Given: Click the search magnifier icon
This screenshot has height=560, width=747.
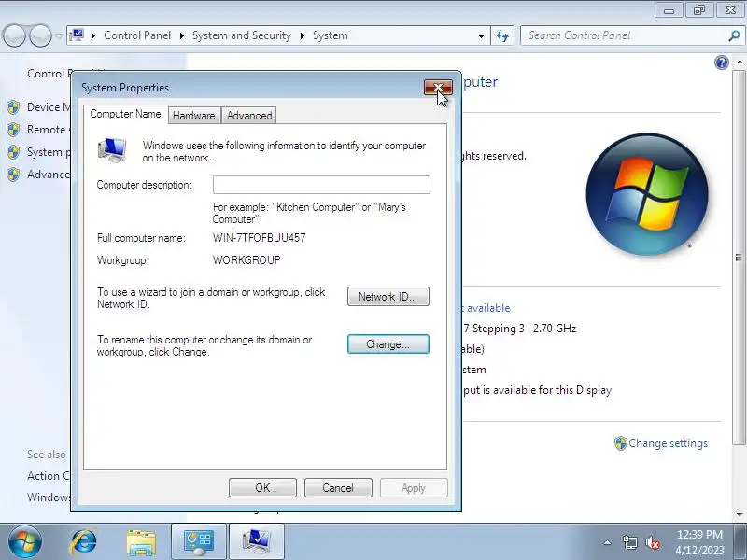Looking at the screenshot, I should coord(734,35).
